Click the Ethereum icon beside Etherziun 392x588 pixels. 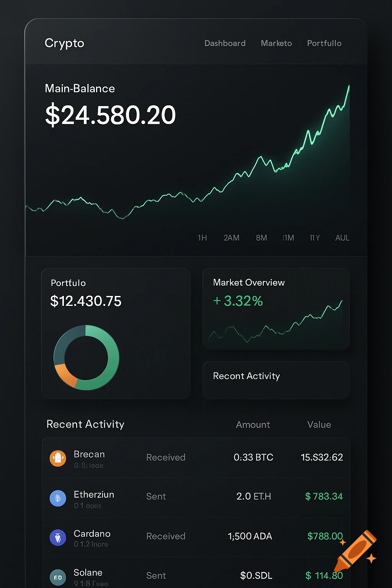(x=58, y=498)
